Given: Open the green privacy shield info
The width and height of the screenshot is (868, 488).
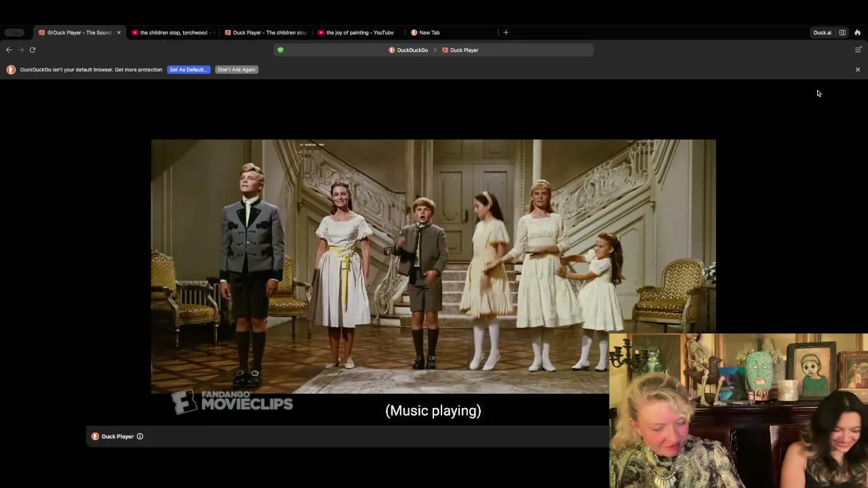Looking at the screenshot, I should pyautogui.click(x=280, y=49).
